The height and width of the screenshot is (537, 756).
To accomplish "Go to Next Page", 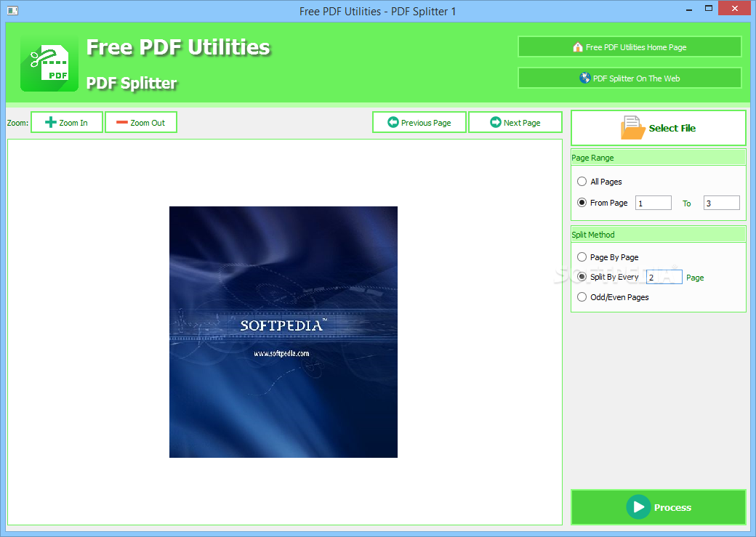I will [515, 122].
